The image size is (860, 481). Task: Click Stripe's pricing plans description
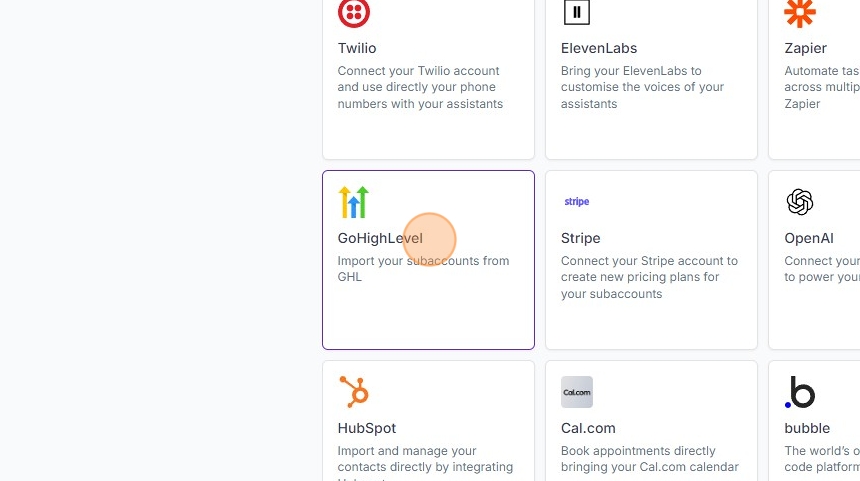point(648,277)
